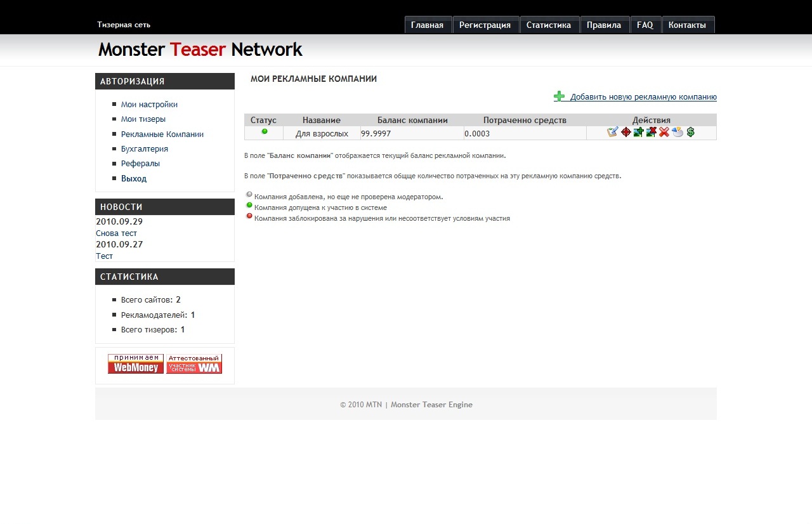Click the Тизерная сеть header text

(124, 25)
